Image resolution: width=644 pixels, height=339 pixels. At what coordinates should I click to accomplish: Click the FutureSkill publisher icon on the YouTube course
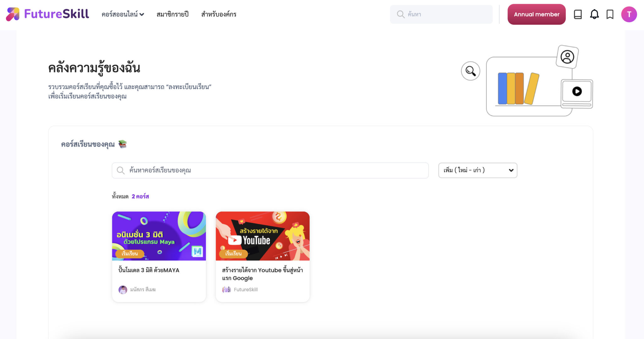226,289
